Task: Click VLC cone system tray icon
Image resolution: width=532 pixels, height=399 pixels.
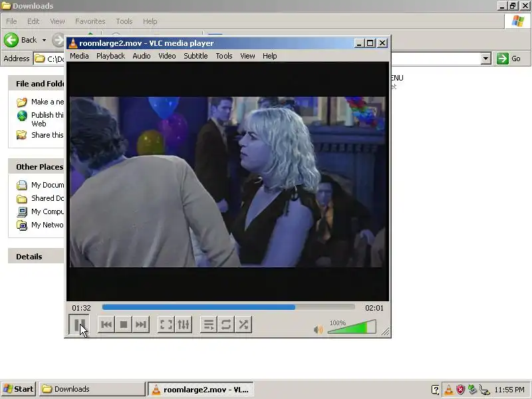Action: [x=448, y=390]
